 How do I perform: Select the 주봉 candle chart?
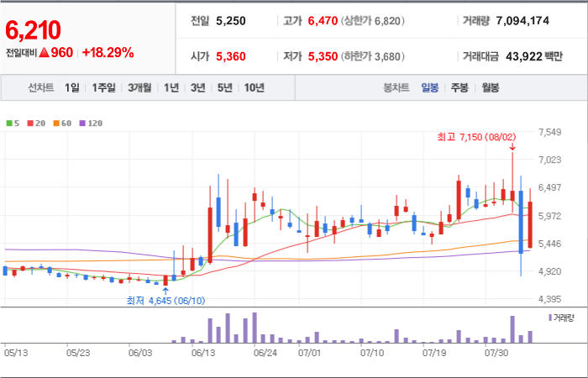[x=459, y=88]
